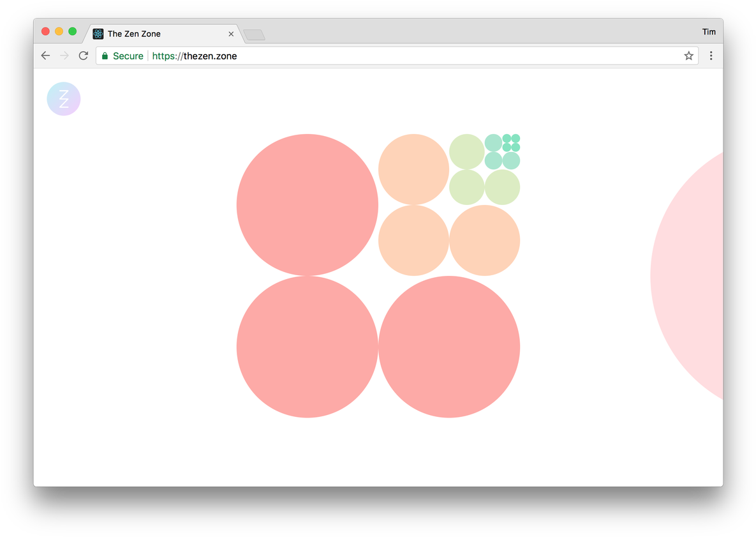Click the Tim profile button
This screenshot has height=537, width=756.
tap(709, 32)
